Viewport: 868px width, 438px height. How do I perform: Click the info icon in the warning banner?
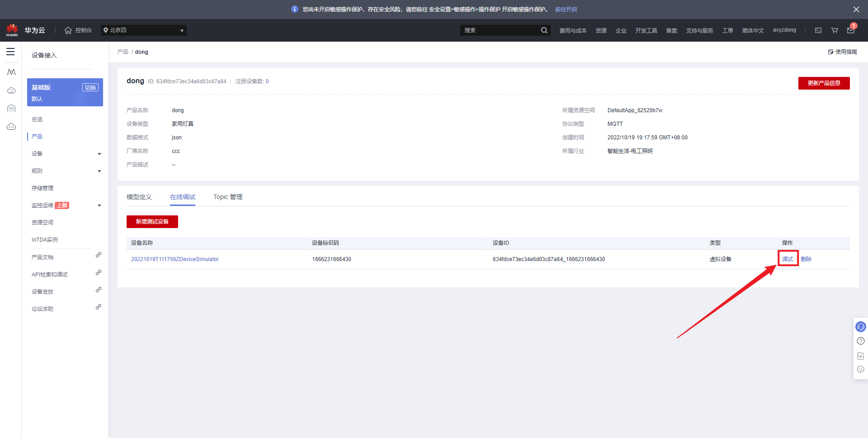coord(295,9)
